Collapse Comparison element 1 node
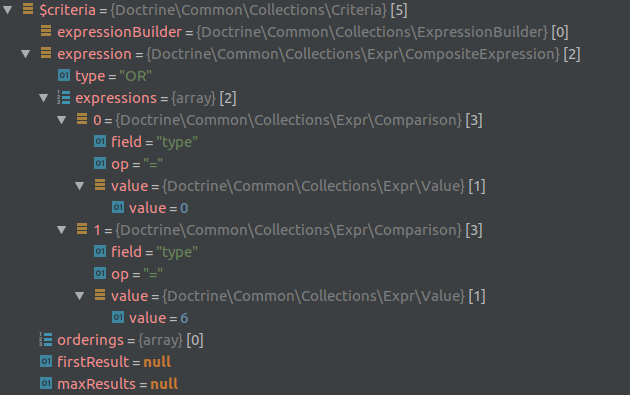Image resolution: width=630 pixels, height=395 pixels. pyautogui.click(x=61, y=230)
